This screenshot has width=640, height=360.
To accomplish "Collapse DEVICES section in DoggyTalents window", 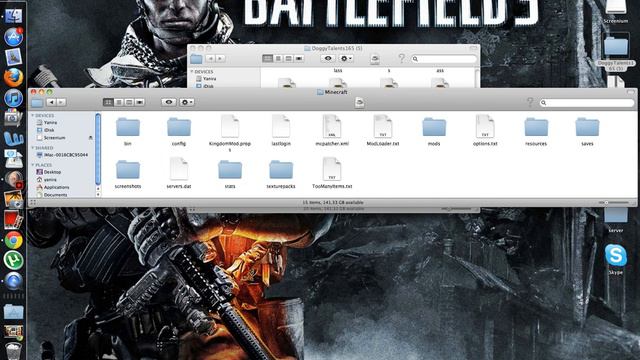I will click(192, 71).
